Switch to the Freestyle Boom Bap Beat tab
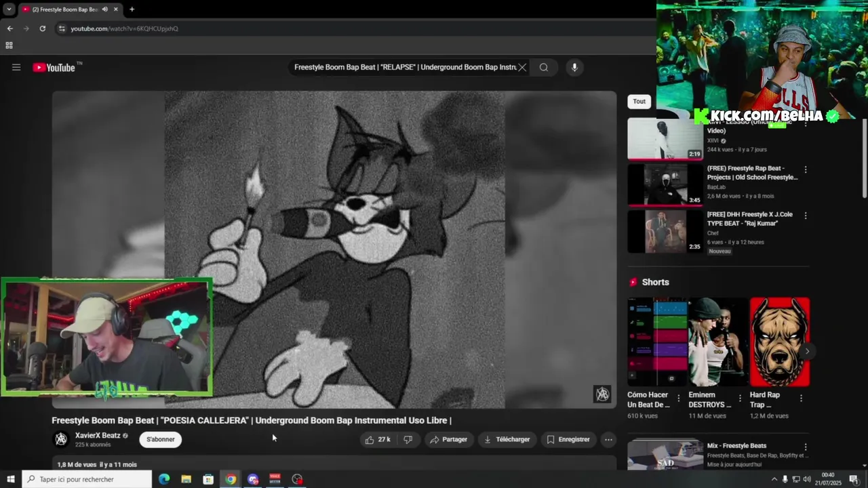This screenshot has width=868, height=488. click(64, 9)
